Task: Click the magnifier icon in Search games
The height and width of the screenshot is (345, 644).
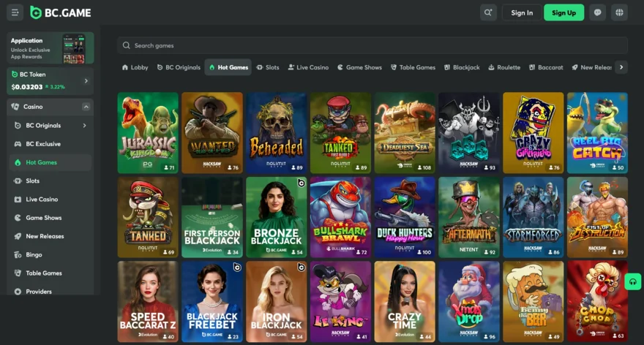Action: click(x=126, y=45)
